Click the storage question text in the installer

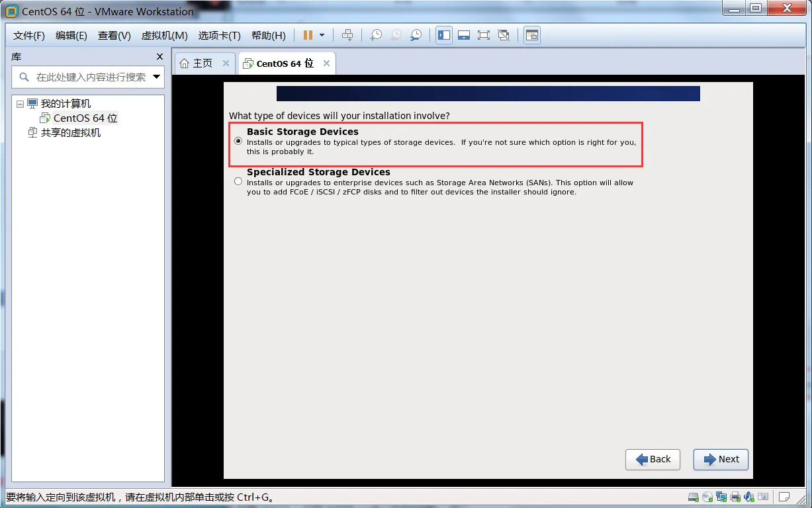pyautogui.click(x=339, y=116)
